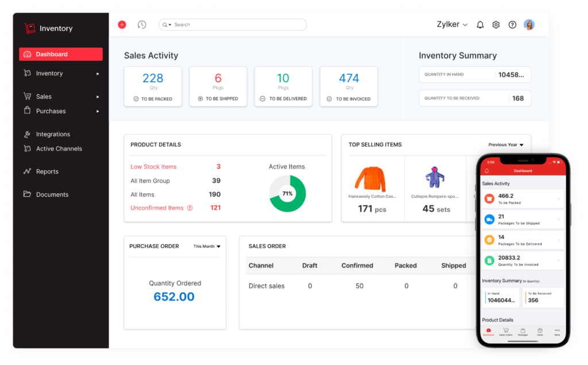588x365 pixels.
Task: Open the notifications bell icon
Action: (480, 25)
